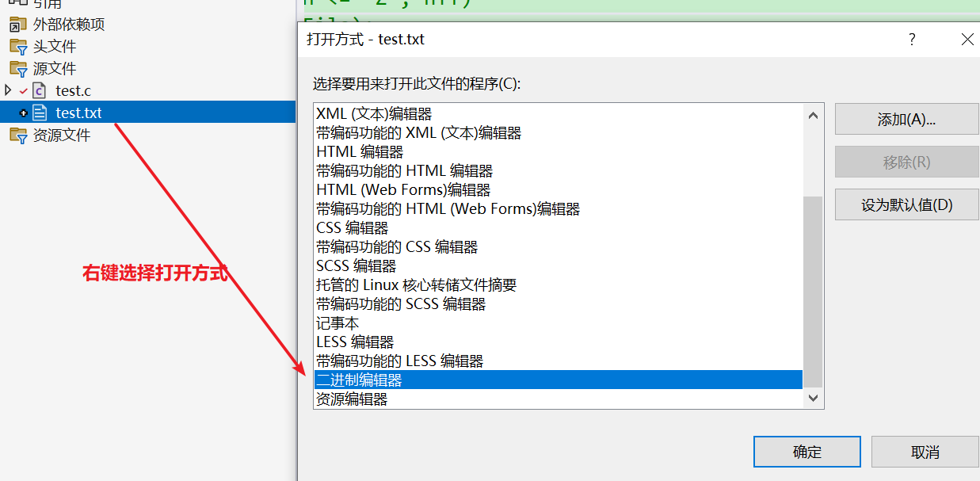
Task: Click the program list scroll up arrow
Action: [813, 115]
